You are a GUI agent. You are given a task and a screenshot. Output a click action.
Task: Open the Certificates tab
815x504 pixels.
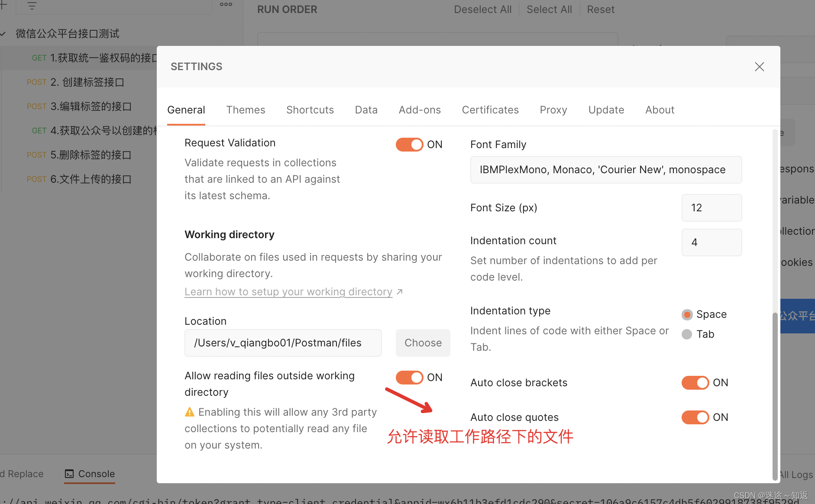(x=490, y=110)
